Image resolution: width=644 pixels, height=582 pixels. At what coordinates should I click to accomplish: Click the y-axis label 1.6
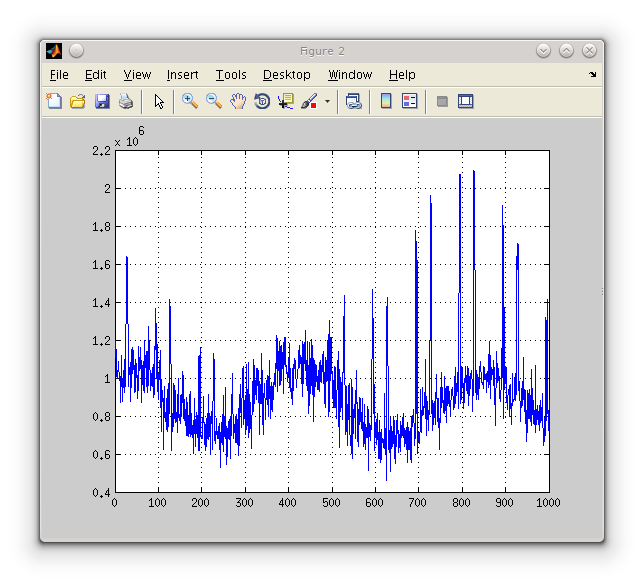click(x=101, y=265)
